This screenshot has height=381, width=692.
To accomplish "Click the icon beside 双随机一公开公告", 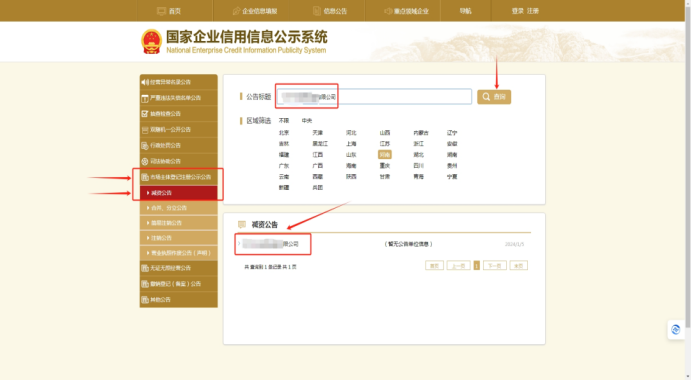I will (x=145, y=130).
